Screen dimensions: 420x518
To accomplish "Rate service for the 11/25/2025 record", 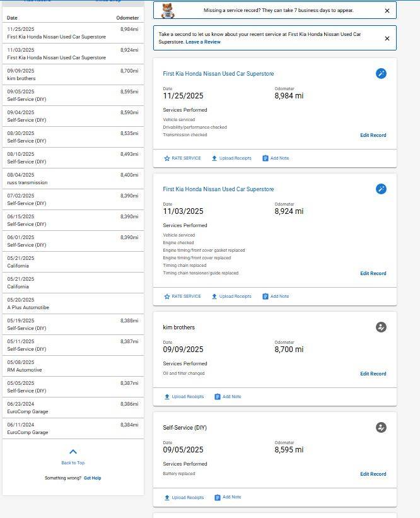I will pos(182,158).
